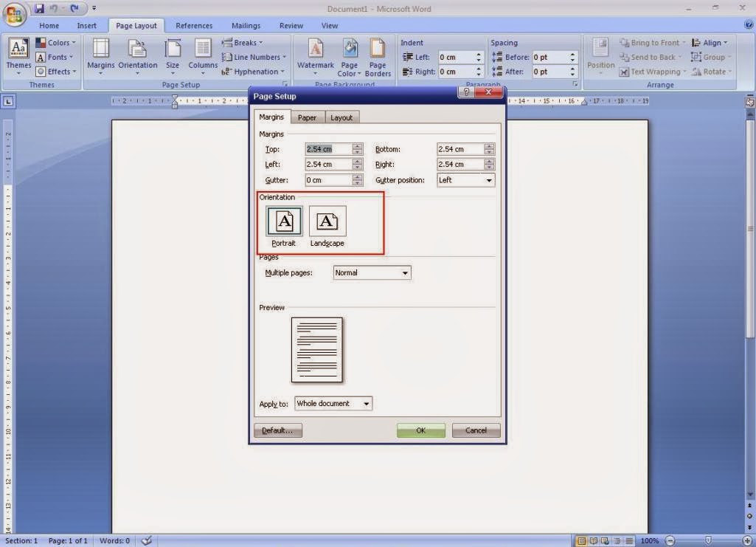Viewport: 756px width, 547px height.
Task: Open theme Fonts menu
Action: pos(55,57)
